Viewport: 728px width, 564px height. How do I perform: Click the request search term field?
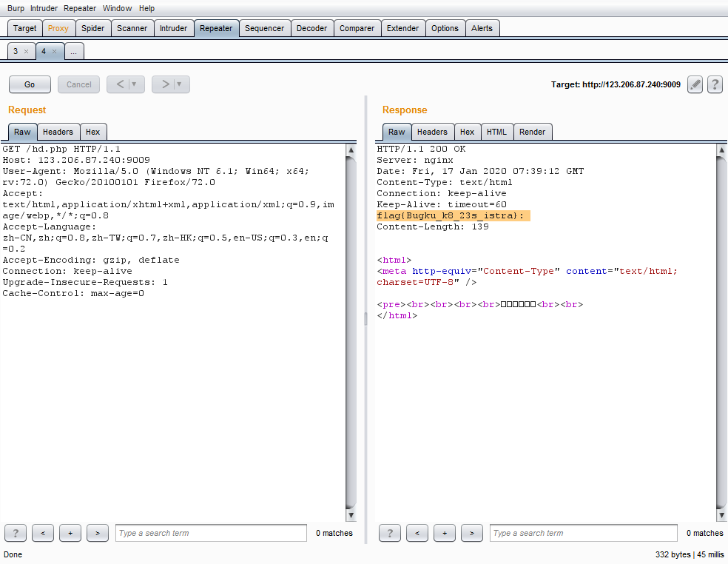pyautogui.click(x=211, y=533)
